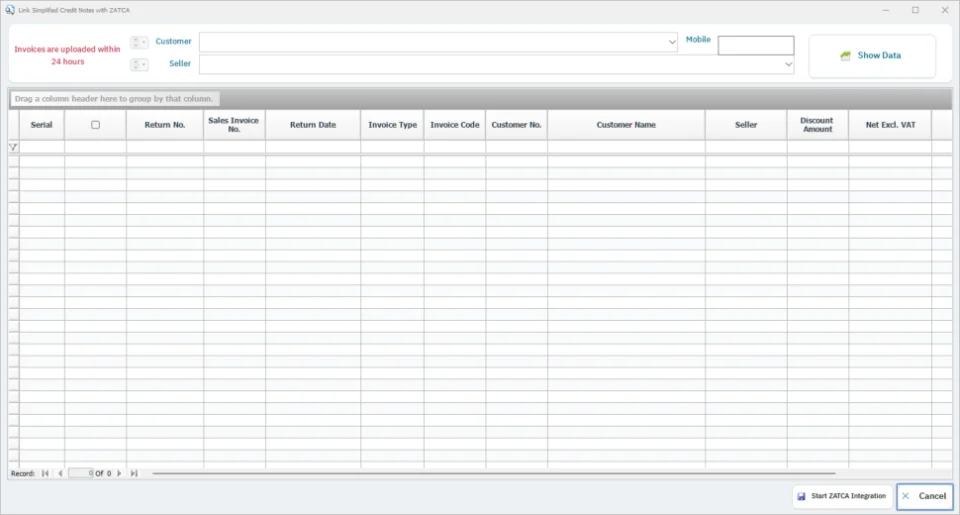Click the Cancel button
Viewport: 960px width, 515px height.
point(924,497)
